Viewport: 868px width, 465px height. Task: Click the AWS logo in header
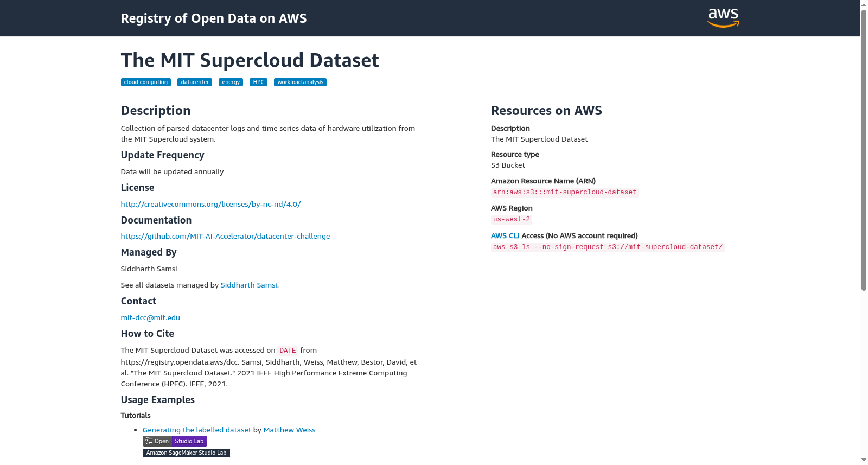click(x=723, y=18)
